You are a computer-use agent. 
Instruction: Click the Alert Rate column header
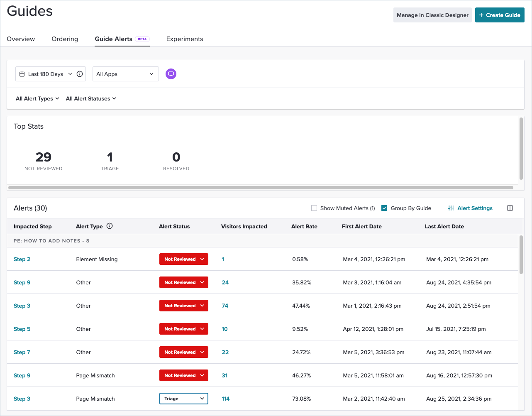[x=304, y=226]
